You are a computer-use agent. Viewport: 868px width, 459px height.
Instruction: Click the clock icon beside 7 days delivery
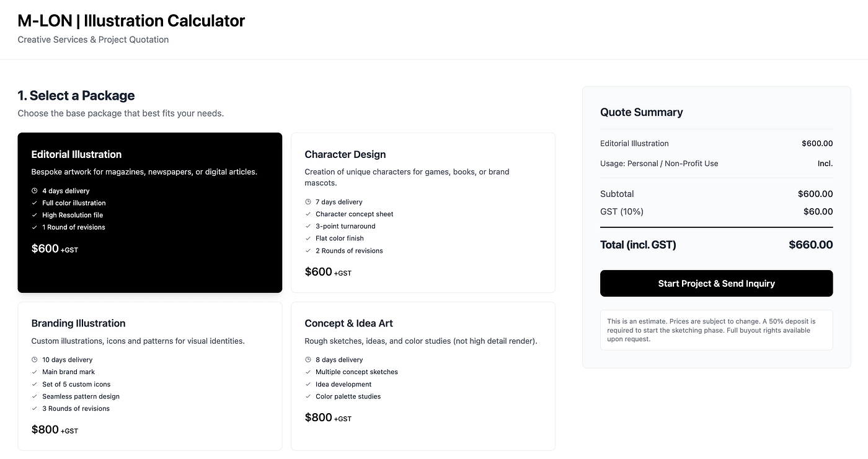point(308,202)
